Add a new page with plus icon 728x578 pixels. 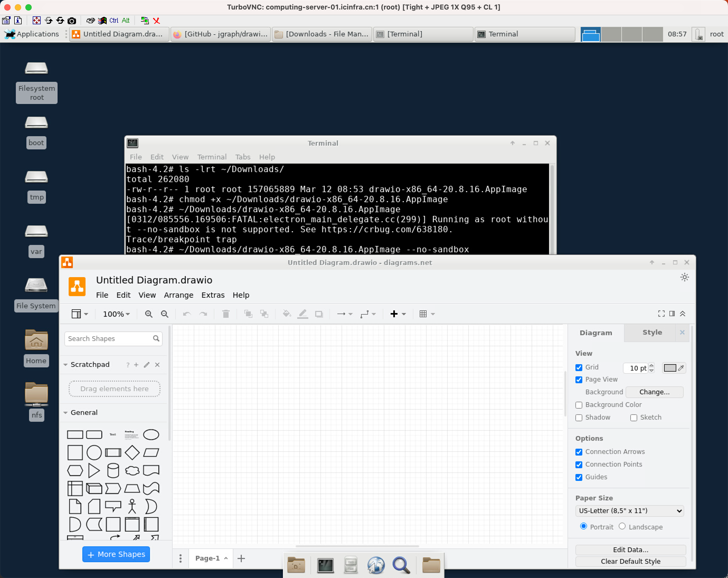241,558
